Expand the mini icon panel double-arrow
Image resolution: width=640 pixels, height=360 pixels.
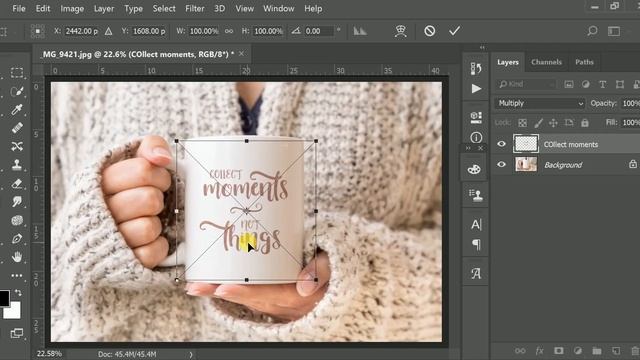[469, 148]
